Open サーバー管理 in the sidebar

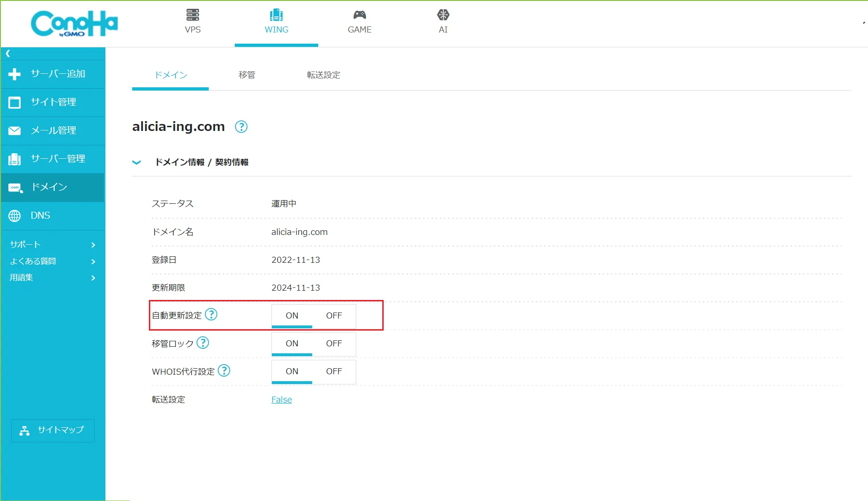[x=53, y=159]
